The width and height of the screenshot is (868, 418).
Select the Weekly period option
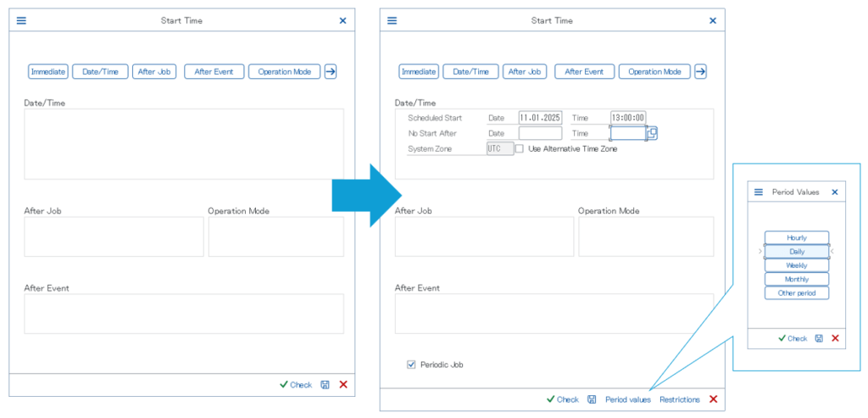pyautogui.click(x=797, y=265)
